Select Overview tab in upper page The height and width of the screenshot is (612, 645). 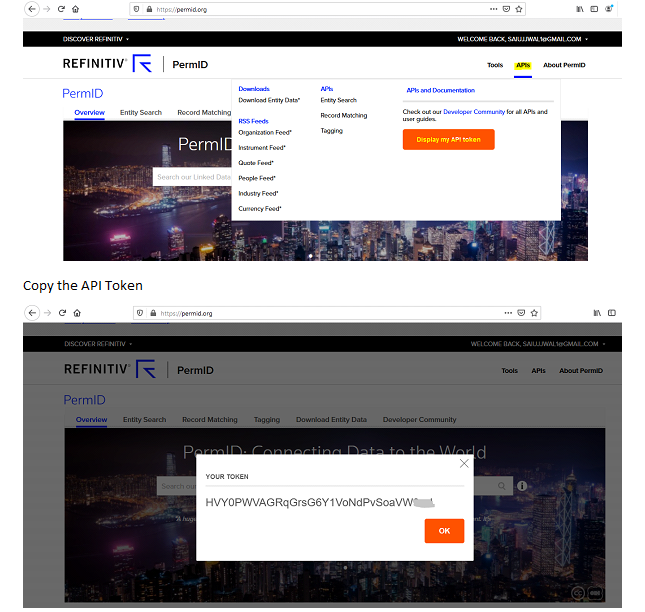(89, 112)
